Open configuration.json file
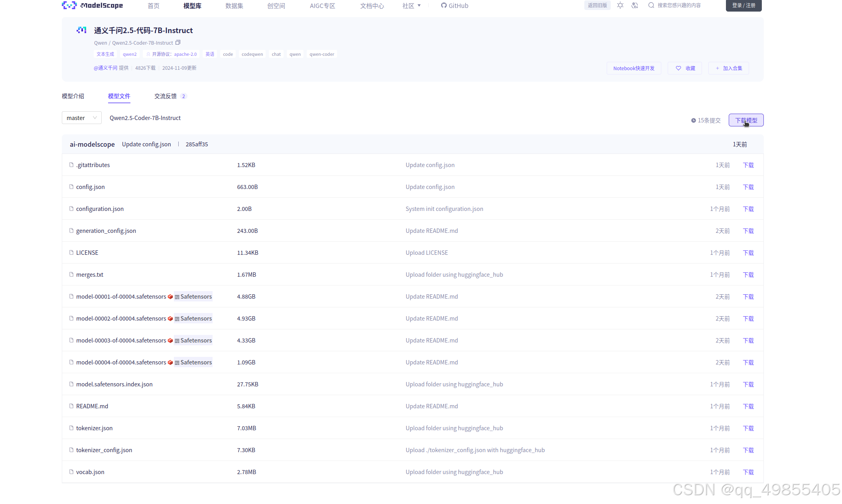This screenshot has width=842, height=504. click(x=100, y=209)
